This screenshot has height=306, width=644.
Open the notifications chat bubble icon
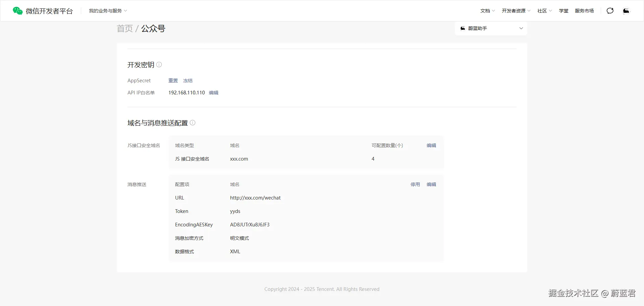(x=610, y=11)
